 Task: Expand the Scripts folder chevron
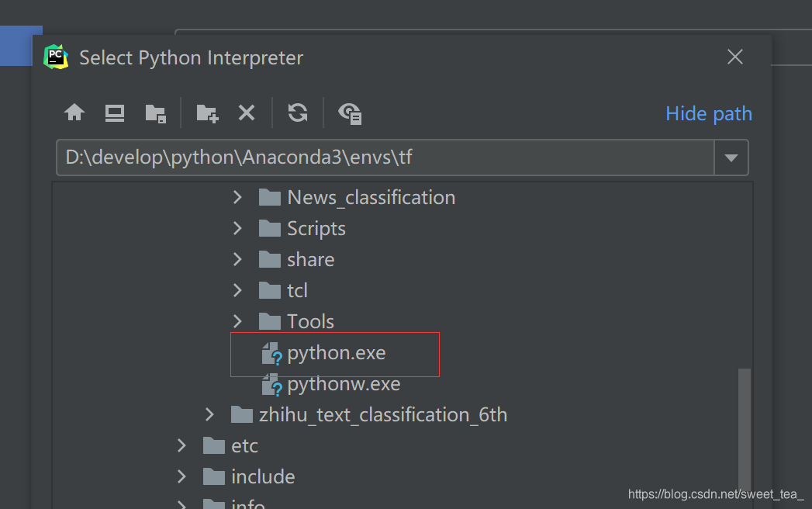click(x=237, y=228)
